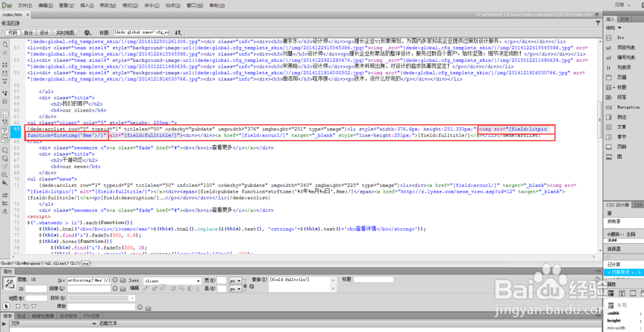Expand the 结构 category dropdown
This screenshot has height=332, width=644.
point(614,28)
